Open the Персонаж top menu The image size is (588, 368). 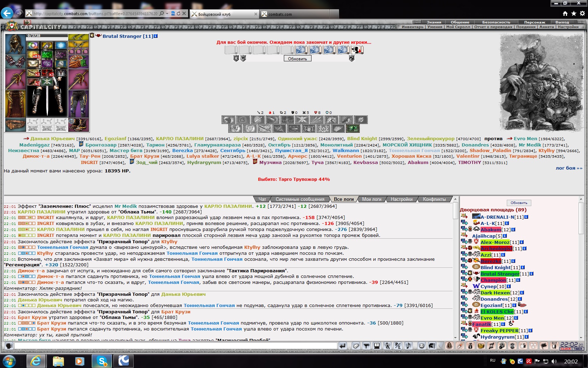[534, 22]
